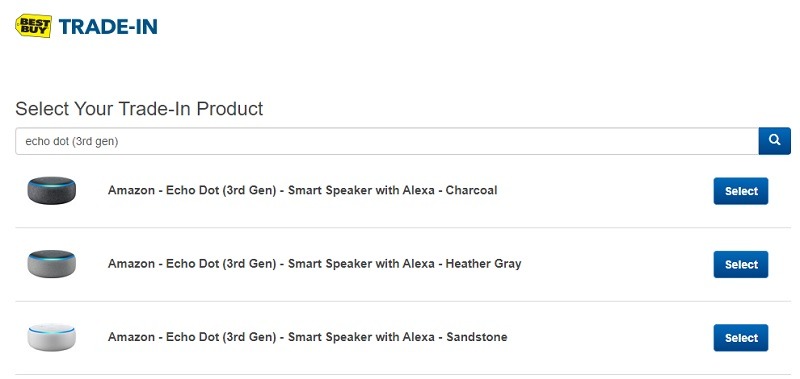This screenshot has width=800, height=379.
Task: Click the word "Charcoal" in first result
Action: (x=471, y=190)
